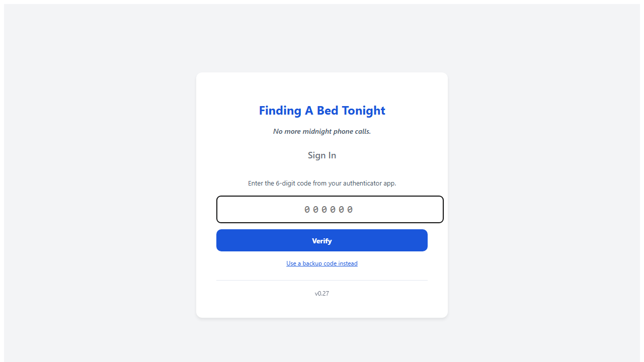Viewport: 644px width, 362px height.
Task: Click the "Finding A Bed Tonight" title
Action: [322, 111]
